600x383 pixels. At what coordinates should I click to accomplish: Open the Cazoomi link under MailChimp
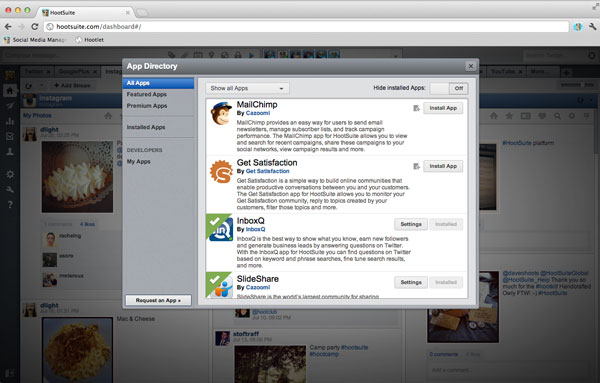pyautogui.click(x=258, y=113)
